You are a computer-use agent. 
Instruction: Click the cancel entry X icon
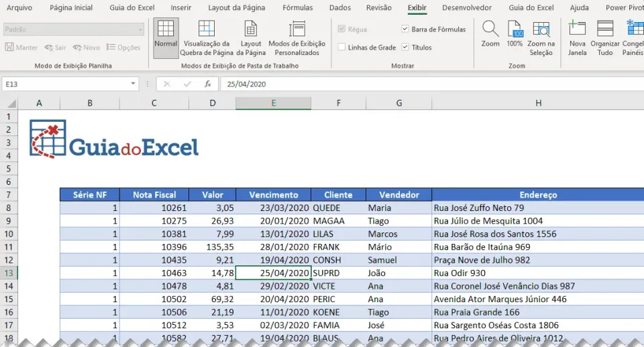pos(167,84)
